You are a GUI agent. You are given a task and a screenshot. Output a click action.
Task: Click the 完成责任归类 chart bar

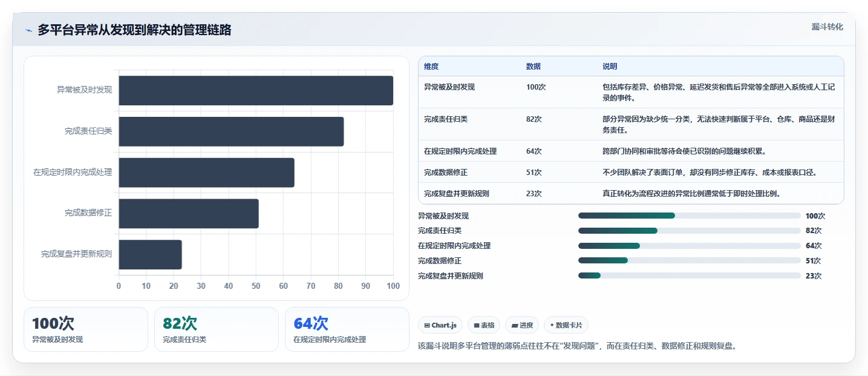coord(231,131)
